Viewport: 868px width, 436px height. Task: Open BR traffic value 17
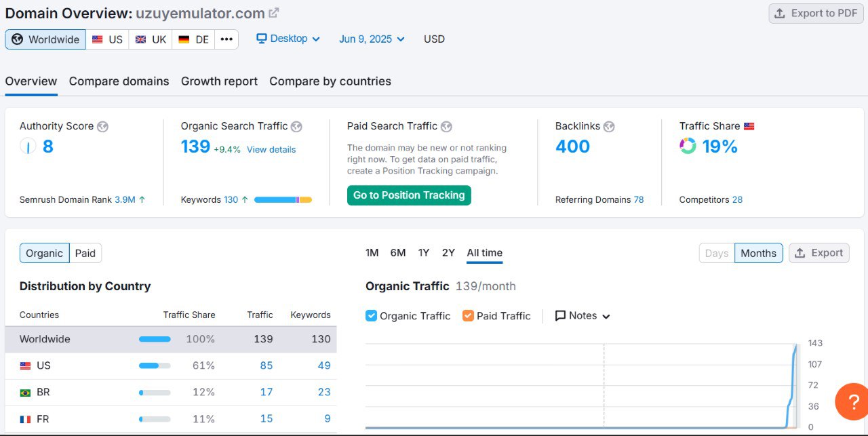[267, 392]
